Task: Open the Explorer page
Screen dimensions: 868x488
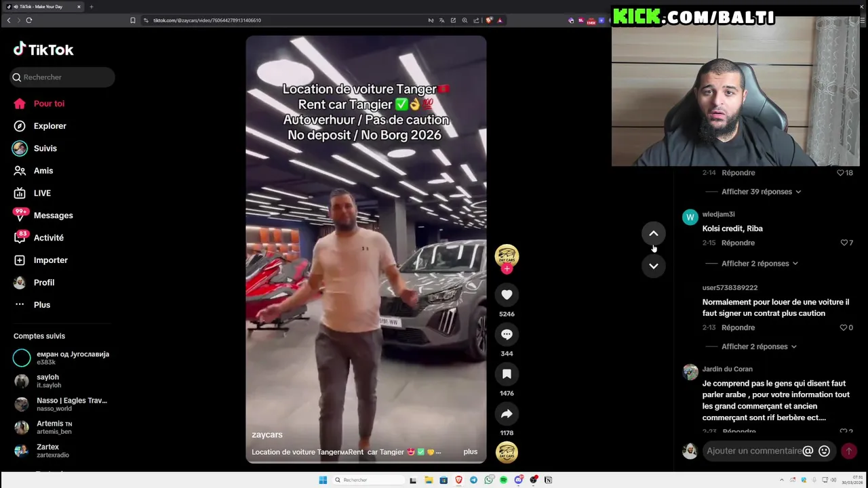Action: tap(40, 126)
